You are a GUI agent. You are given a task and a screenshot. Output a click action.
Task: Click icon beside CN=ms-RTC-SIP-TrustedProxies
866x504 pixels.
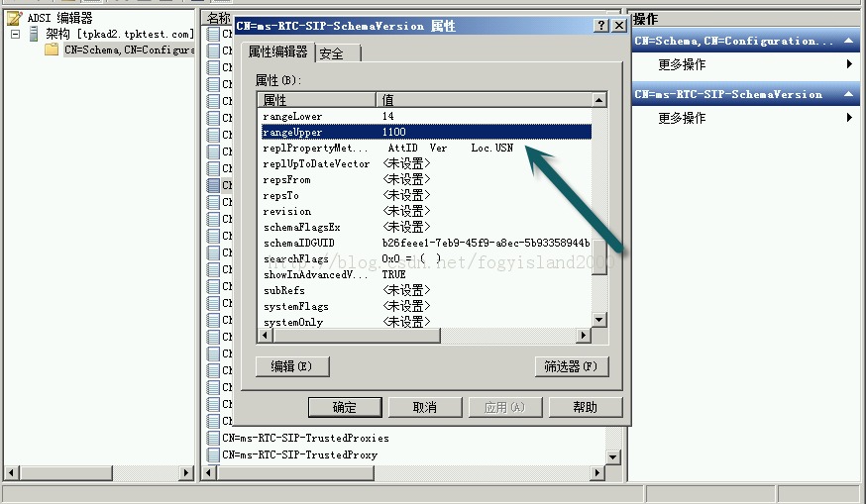pos(213,439)
